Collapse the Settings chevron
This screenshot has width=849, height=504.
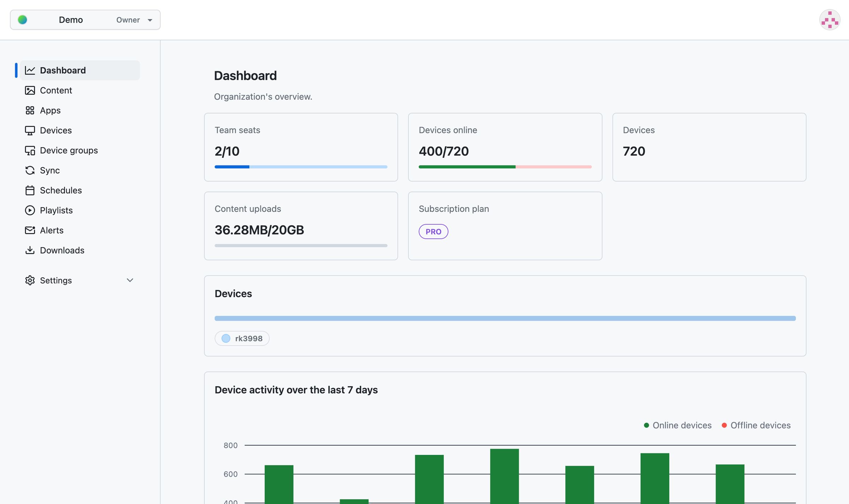click(x=130, y=280)
